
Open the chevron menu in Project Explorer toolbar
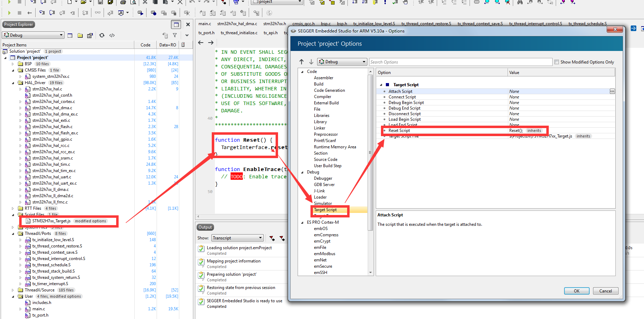187,35
